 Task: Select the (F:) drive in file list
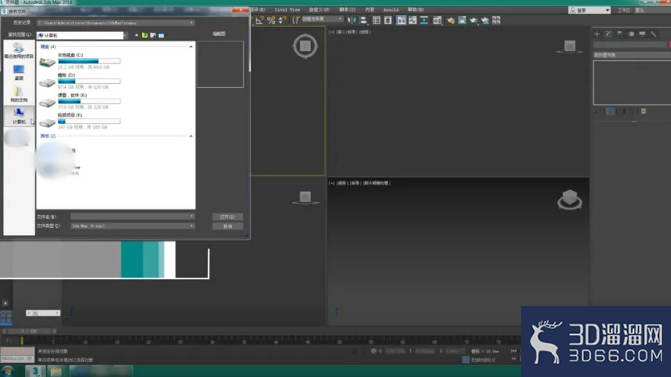80,121
